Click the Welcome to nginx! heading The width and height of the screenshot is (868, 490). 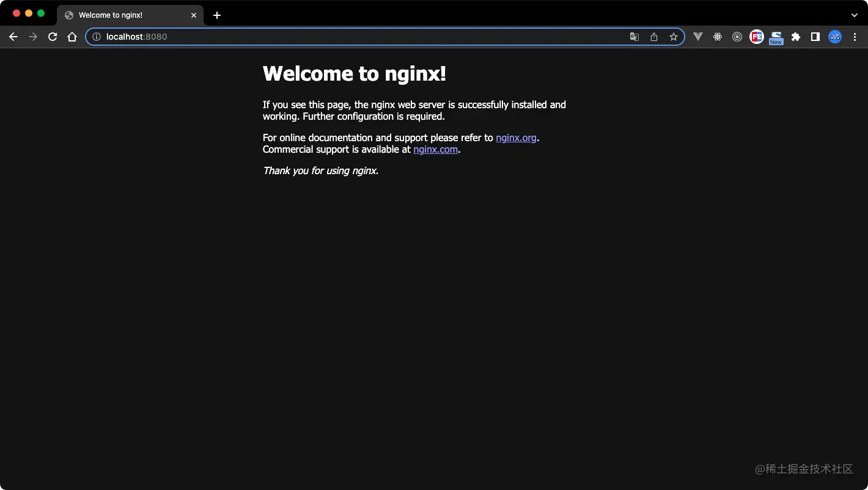click(x=355, y=73)
